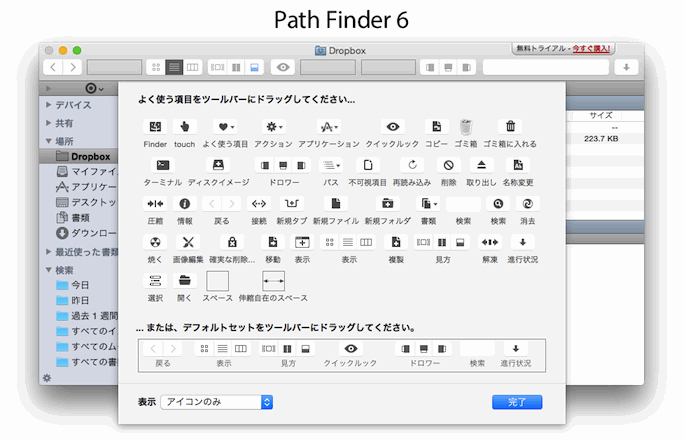Select the 移動 move icon
684x441 pixels.
pos(273,242)
